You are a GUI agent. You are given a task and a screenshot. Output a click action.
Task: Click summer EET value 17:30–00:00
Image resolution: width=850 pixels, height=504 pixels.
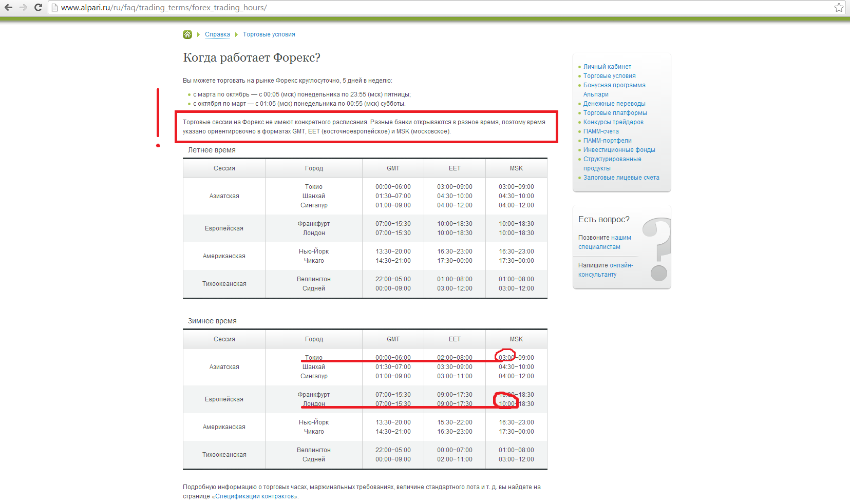tap(455, 261)
